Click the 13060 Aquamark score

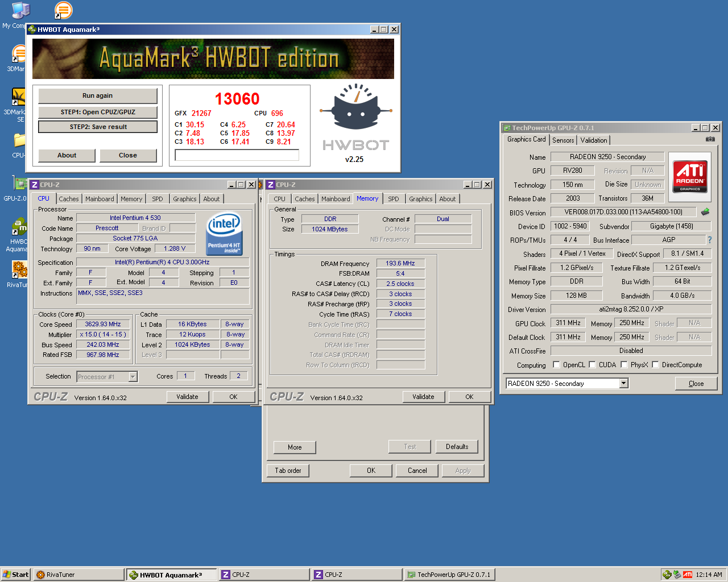point(237,99)
